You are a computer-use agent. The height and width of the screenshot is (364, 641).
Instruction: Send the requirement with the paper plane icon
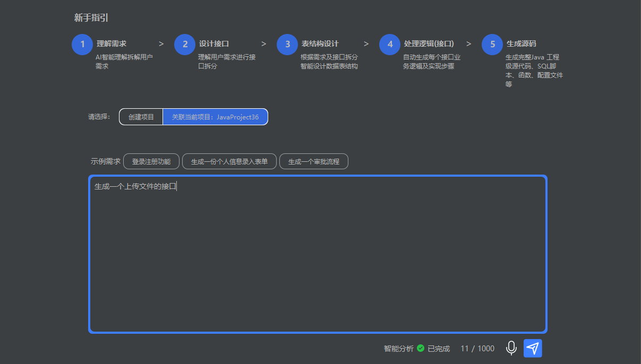coord(533,348)
